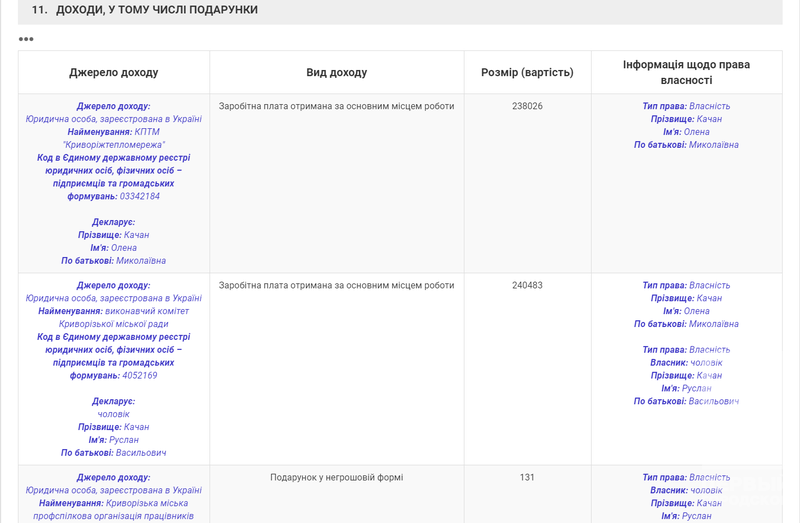800x523 pixels.
Task: Click the 'Розмір (вартість)' column header
Action: pos(527,73)
